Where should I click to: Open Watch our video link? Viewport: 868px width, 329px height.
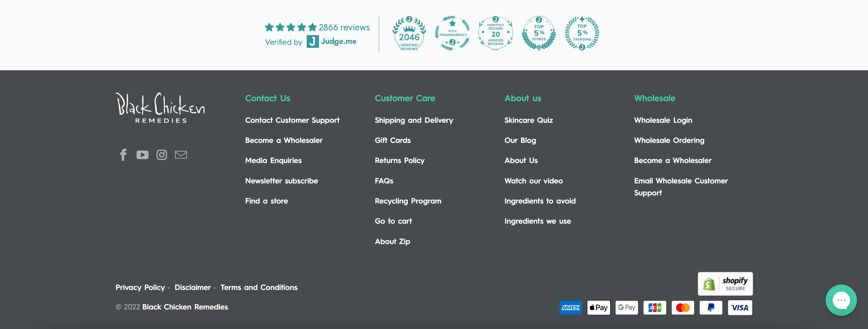pyautogui.click(x=533, y=181)
